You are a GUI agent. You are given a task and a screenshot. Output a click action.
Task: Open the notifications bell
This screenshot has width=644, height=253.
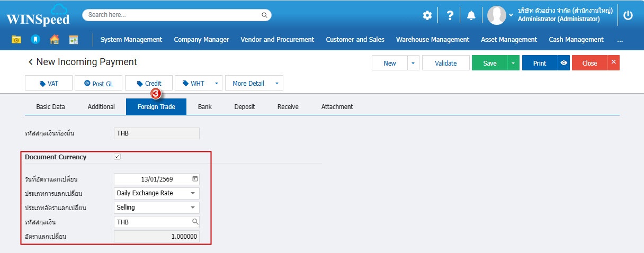[x=471, y=16]
